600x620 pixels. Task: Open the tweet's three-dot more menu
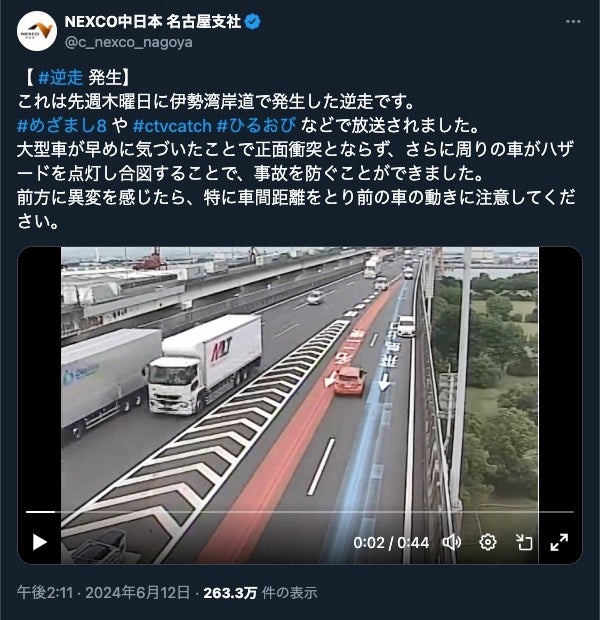(573, 21)
